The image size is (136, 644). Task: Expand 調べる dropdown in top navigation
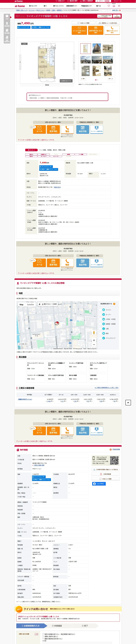(x=99, y=6)
